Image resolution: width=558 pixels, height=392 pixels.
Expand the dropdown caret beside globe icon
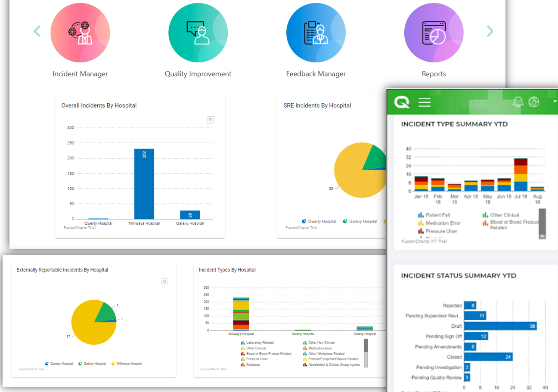pyautogui.click(x=555, y=102)
